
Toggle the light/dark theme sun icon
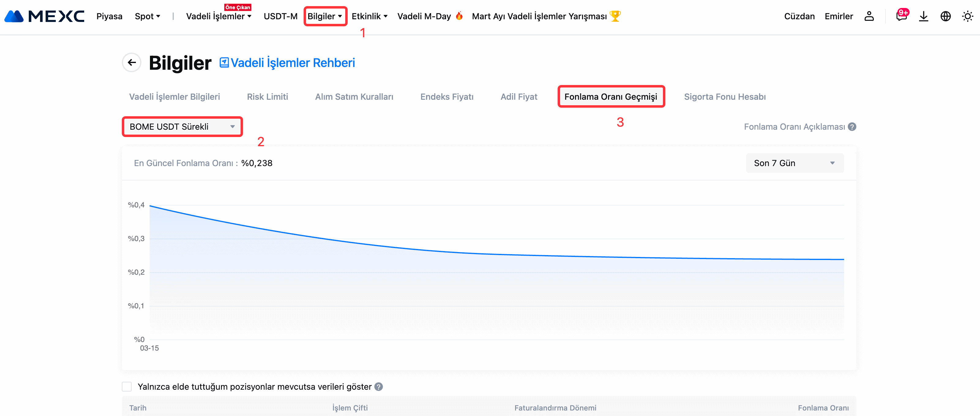(967, 16)
